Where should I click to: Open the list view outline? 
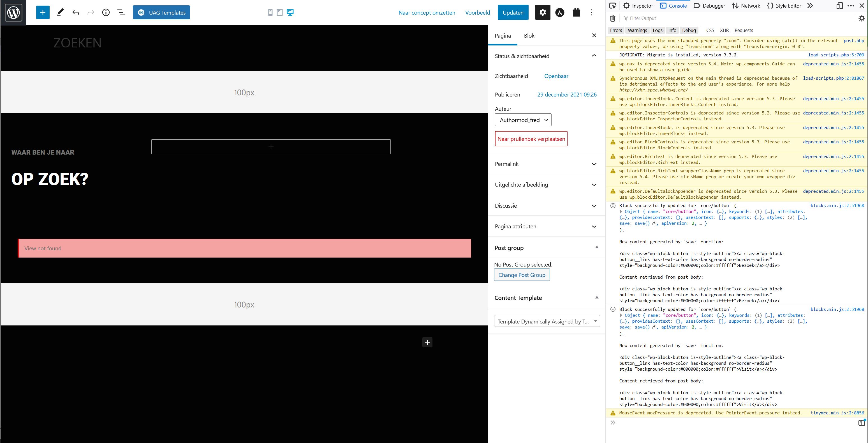(x=121, y=12)
